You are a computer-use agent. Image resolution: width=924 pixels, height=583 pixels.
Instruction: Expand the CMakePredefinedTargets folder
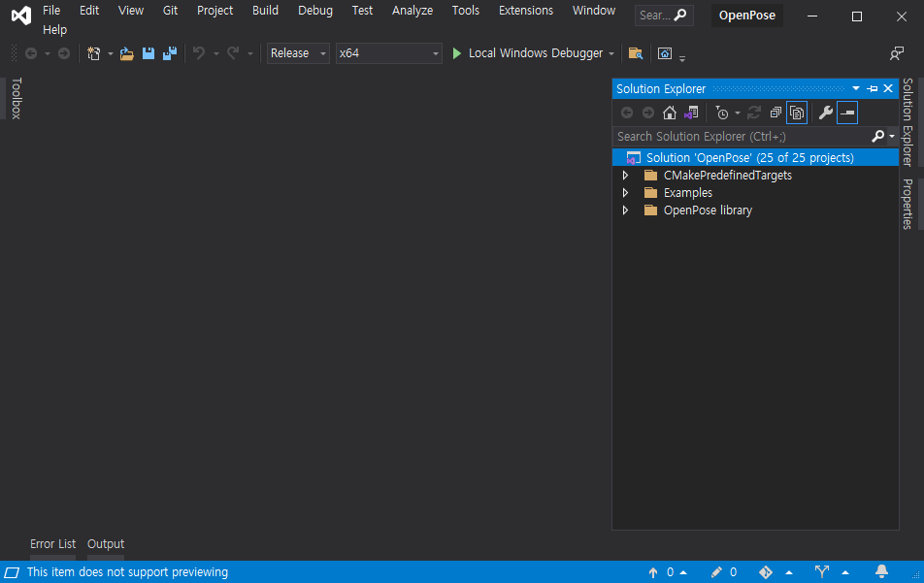point(625,176)
